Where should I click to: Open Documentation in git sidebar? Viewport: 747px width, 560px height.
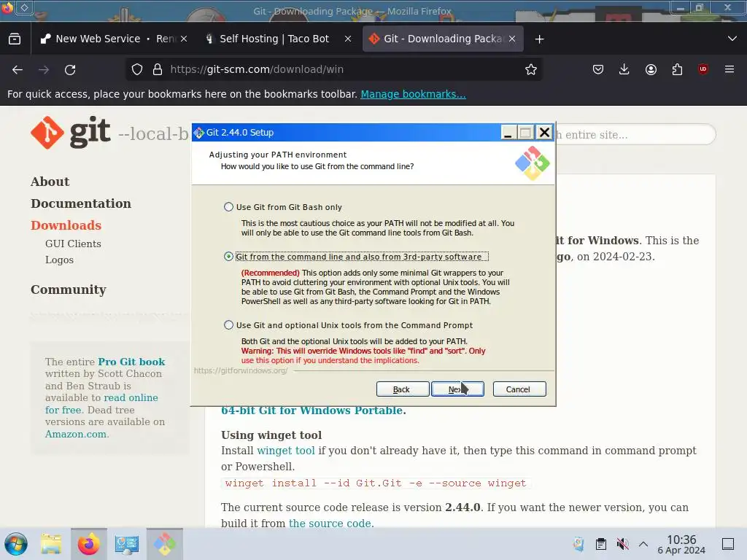point(81,203)
